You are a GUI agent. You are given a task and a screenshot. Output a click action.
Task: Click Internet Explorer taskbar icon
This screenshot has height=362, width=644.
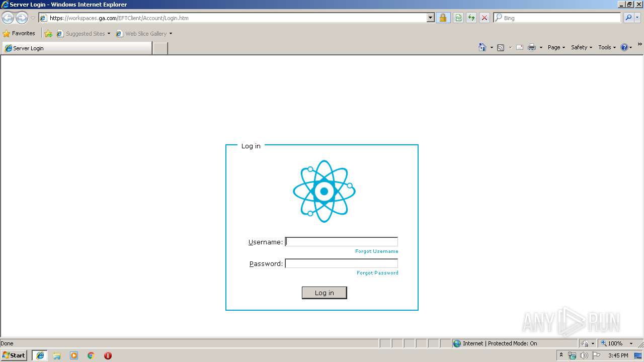pyautogui.click(x=40, y=355)
